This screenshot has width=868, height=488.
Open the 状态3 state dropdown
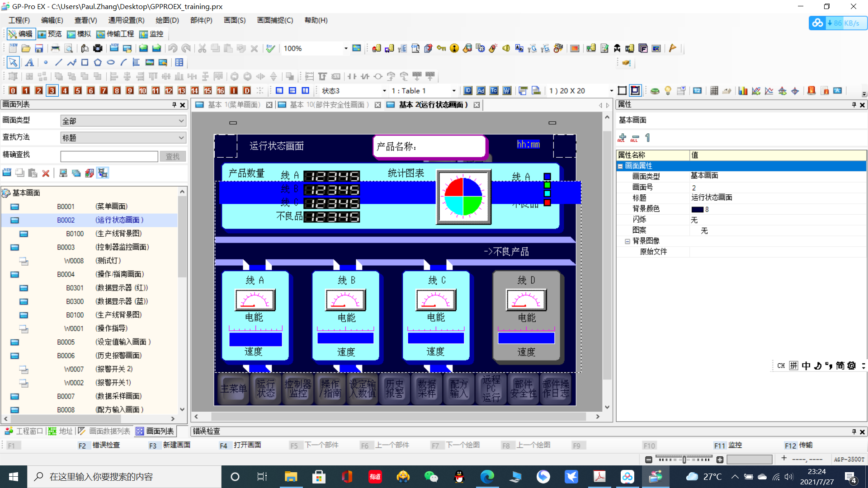click(x=384, y=91)
